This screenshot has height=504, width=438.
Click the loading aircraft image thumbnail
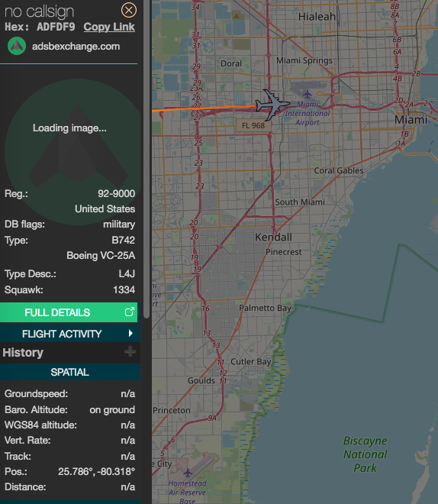tap(72, 152)
